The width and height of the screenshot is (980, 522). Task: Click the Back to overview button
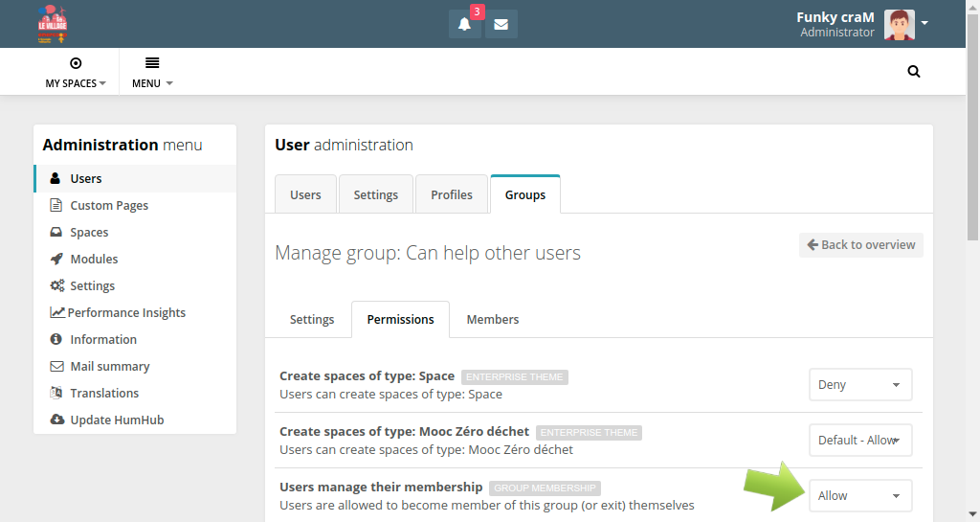click(860, 245)
